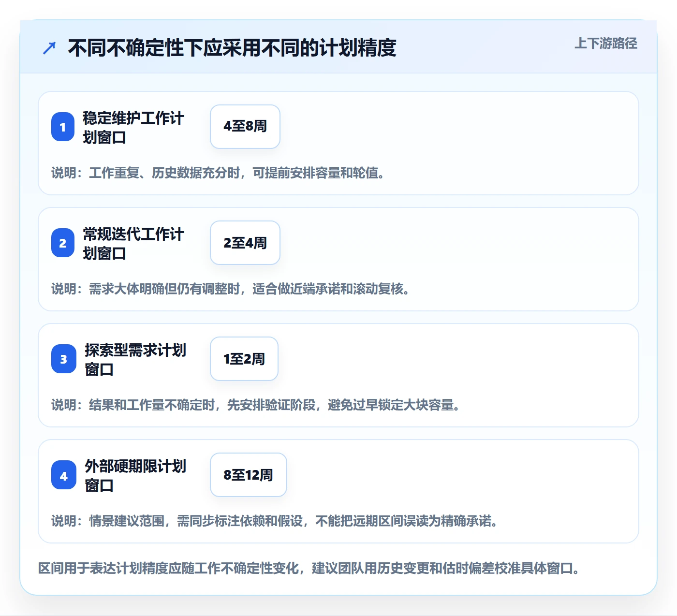The height and width of the screenshot is (616, 677).
Task: Click the 1至2周 value chip
Action: [244, 359]
